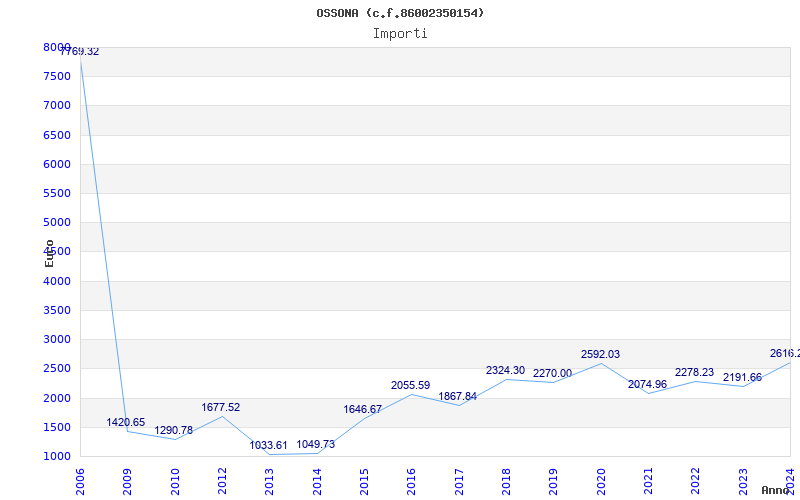Screen dimensions: 800x500
Task: Click the x-axis year 2006
Action: [80, 482]
